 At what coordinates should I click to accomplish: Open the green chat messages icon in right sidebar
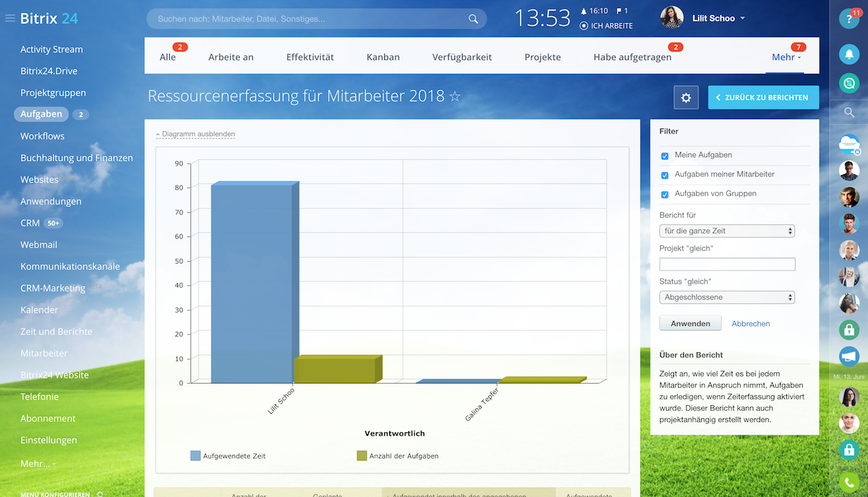(849, 83)
